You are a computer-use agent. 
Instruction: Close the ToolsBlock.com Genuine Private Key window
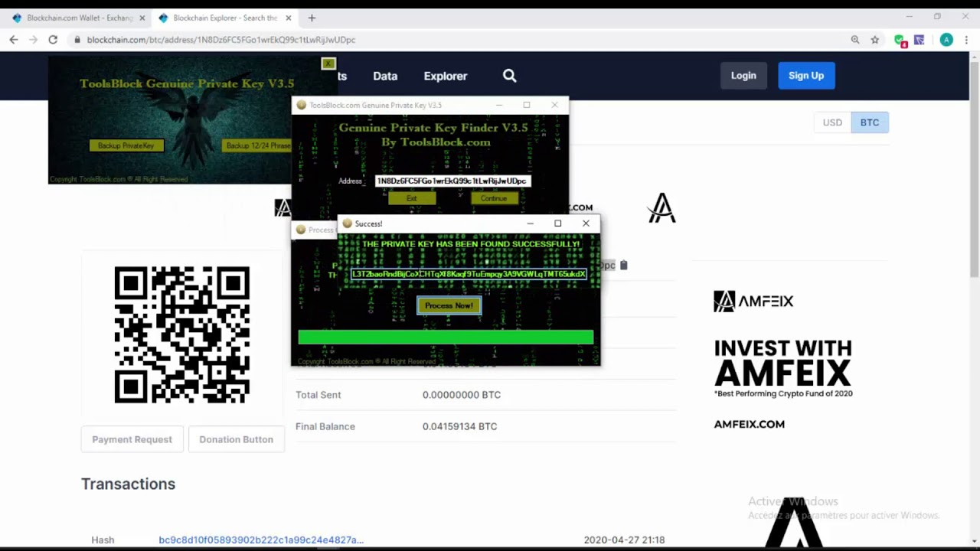click(554, 105)
